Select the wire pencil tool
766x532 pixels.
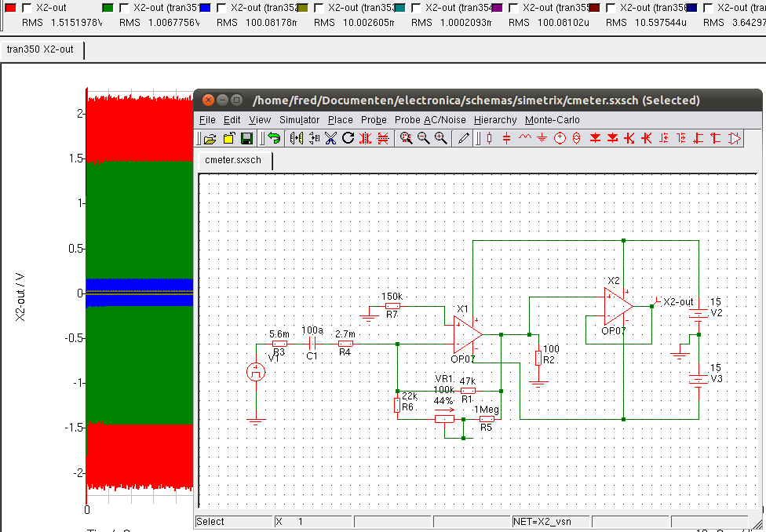(x=464, y=139)
